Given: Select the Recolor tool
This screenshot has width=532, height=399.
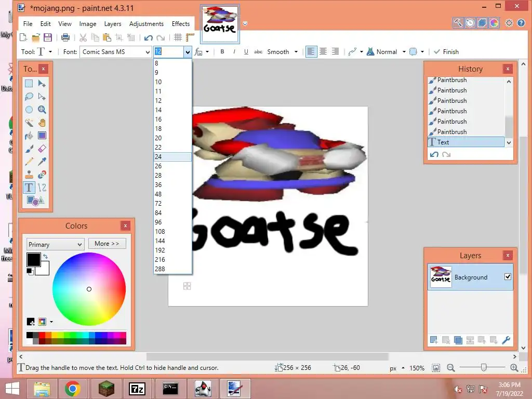Looking at the screenshot, I should 42,175.
